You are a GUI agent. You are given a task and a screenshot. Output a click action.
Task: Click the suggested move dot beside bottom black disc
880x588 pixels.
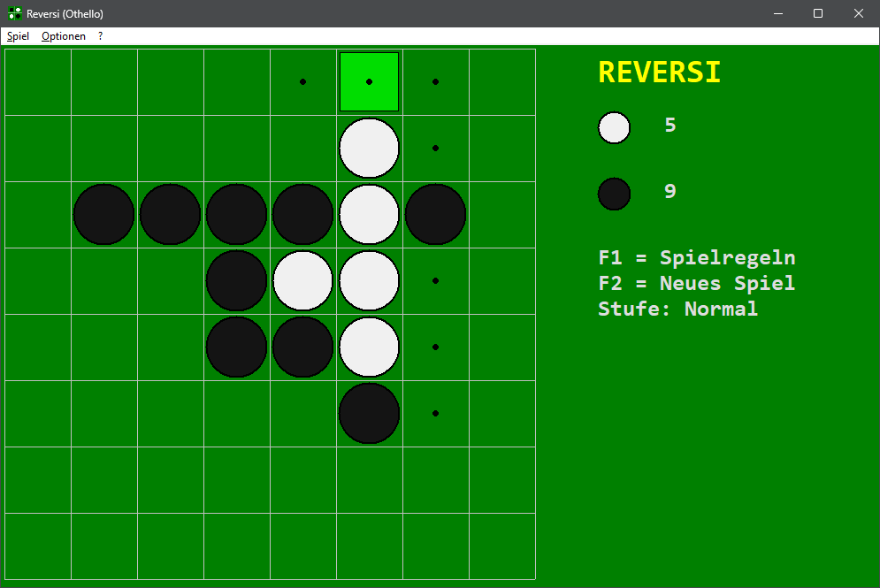click(435, 413)
